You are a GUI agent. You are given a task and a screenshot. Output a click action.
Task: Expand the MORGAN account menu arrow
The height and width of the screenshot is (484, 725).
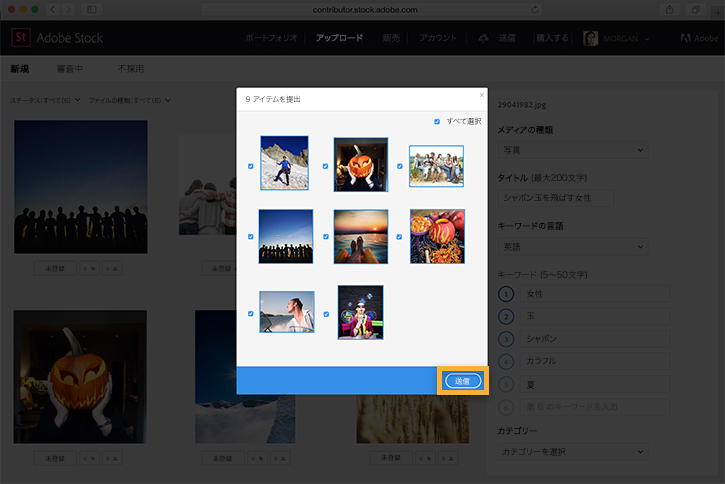coord(647,39)
